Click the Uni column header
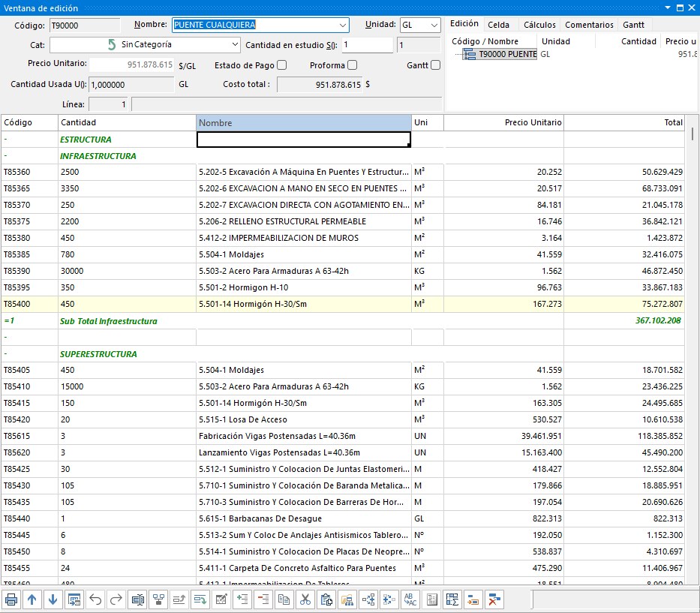This screenshot has height=613, width=700. coord(427,123)
